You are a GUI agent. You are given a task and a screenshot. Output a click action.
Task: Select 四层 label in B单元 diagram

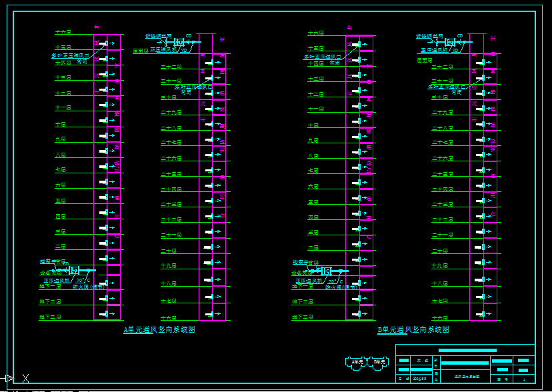(313, 217)
